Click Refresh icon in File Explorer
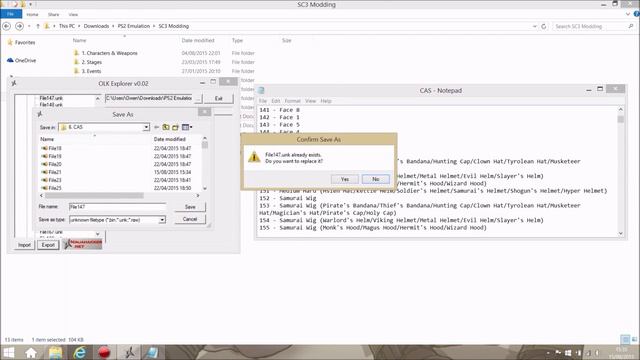The height and width of the screenshot is (360, 640). [x=543, y=26]
